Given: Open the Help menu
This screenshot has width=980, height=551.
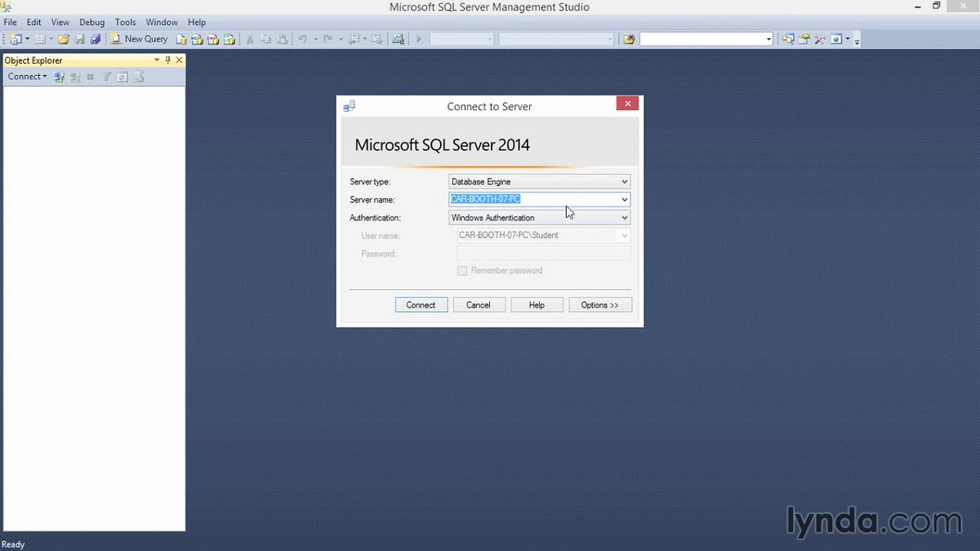Looking at the screenshot, I should click(x=197, y=22).
